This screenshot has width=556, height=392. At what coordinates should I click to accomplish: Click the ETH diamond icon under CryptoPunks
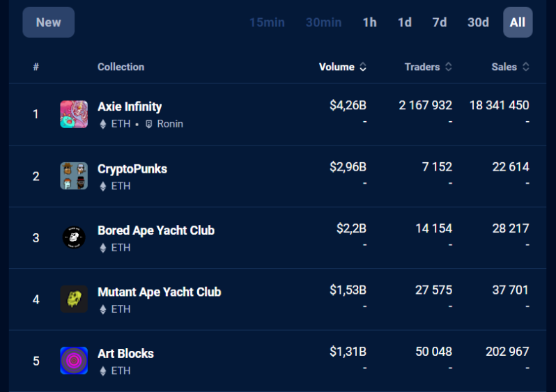tap(103, 186)
